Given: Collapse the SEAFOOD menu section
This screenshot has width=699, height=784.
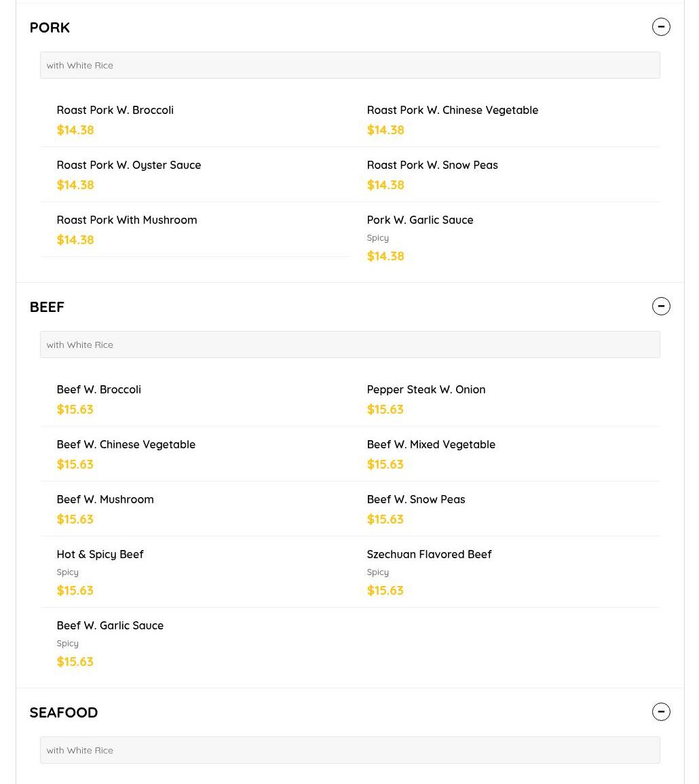Looking at the screenshot, I should point(661,712).
